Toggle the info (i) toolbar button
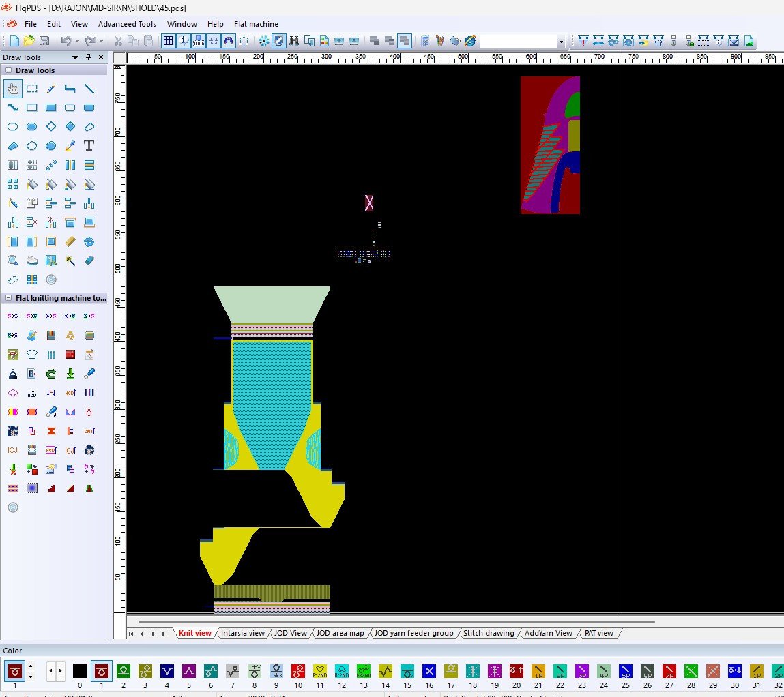 coord(184,41)
